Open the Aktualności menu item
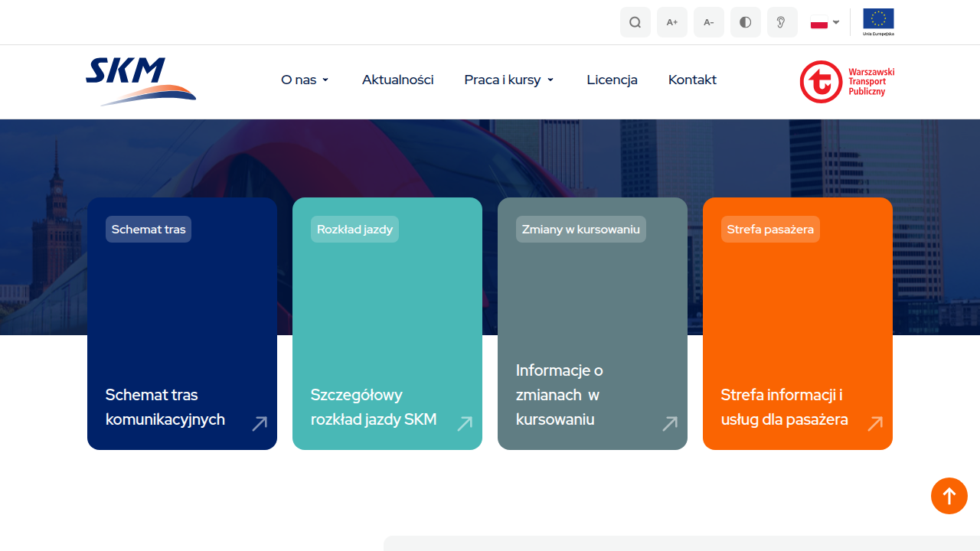Viewport: 980px width, 551px height. 397,80
